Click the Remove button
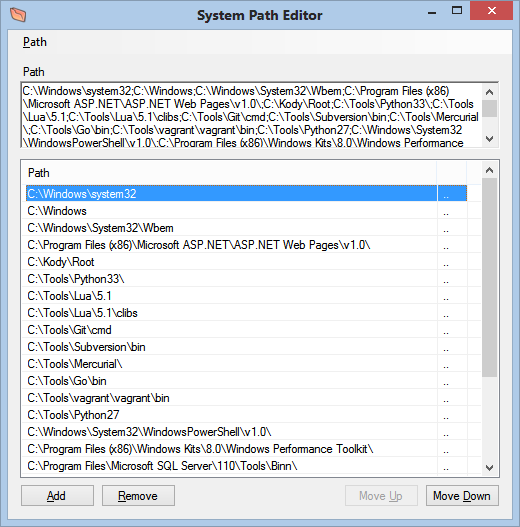Image resolution: width=520 pixels, height=527 pixels. (138, 495)
